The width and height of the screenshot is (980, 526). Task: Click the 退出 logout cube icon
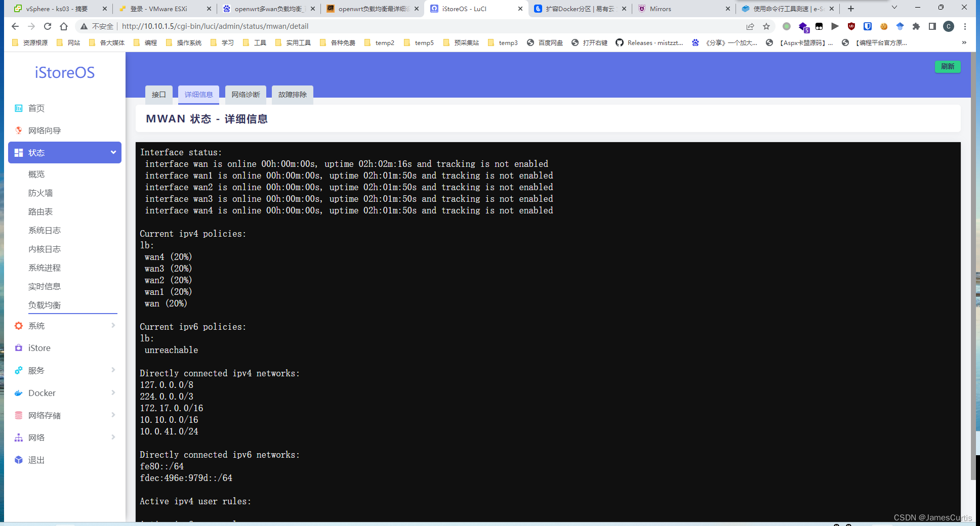tap(19, 460)
